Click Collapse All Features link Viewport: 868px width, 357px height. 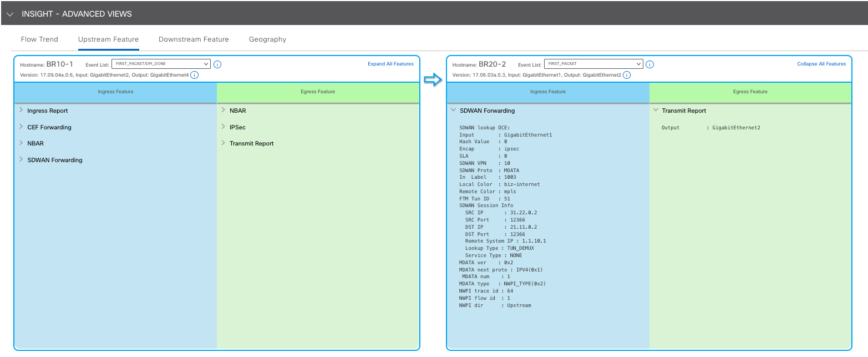[821, 64]
